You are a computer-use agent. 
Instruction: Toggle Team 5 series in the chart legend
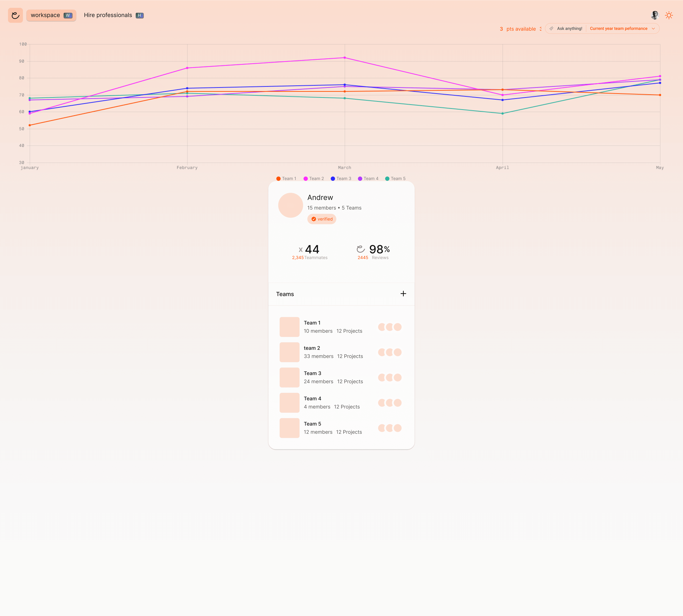pyautogui.click(x=395, y=179)
